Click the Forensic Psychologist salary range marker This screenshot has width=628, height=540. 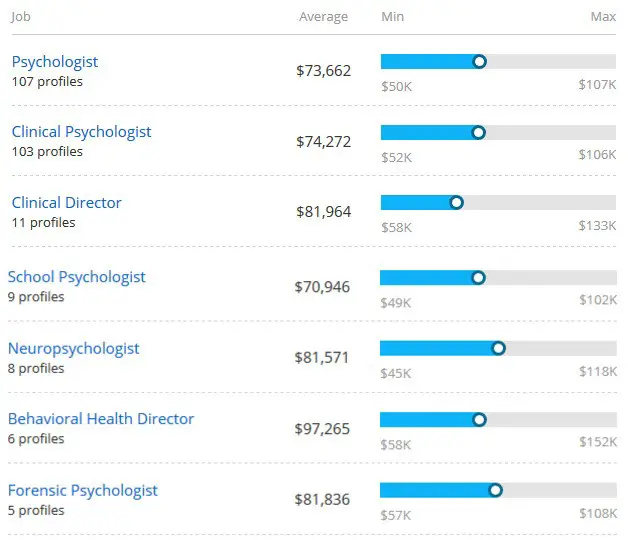495,490
